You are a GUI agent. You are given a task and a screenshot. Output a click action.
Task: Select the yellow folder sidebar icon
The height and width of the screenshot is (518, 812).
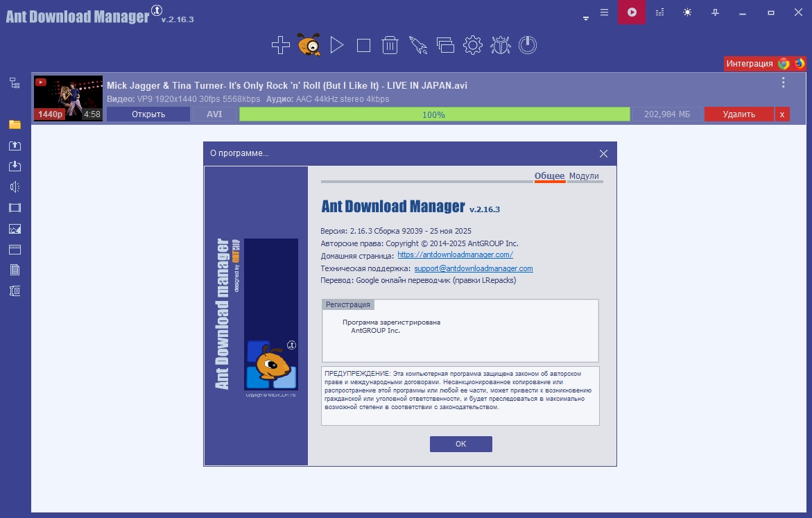[x=15, y=124]
